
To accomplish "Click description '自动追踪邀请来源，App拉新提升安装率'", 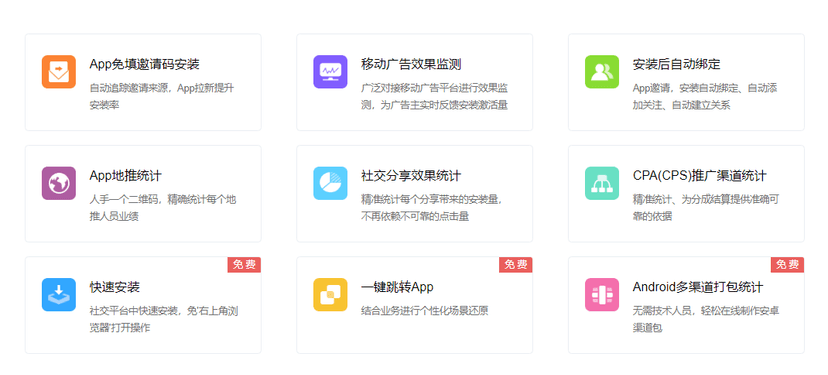I will (x=162, y=97).
